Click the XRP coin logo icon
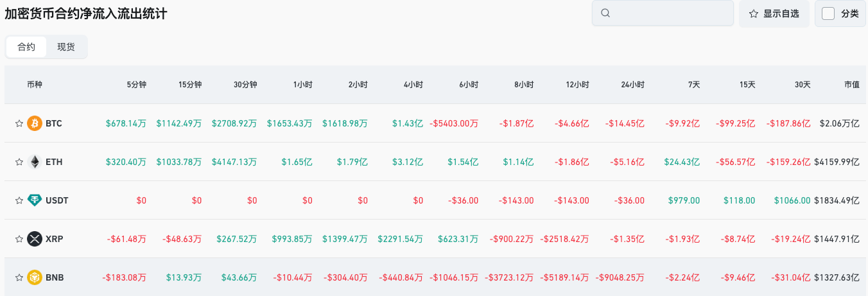Viewport: 868px width, 296px height. pyautogui.click(x=35, y=239)
